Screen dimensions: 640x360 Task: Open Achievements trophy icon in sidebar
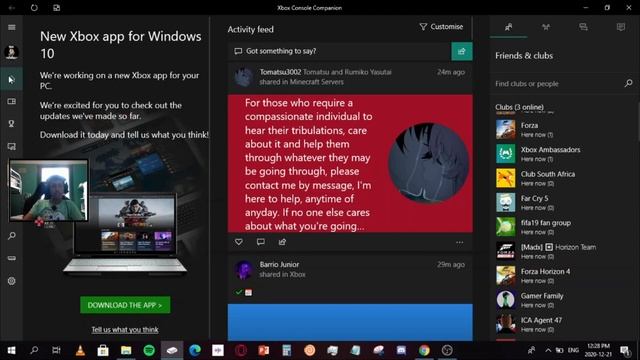pos(11,124)
